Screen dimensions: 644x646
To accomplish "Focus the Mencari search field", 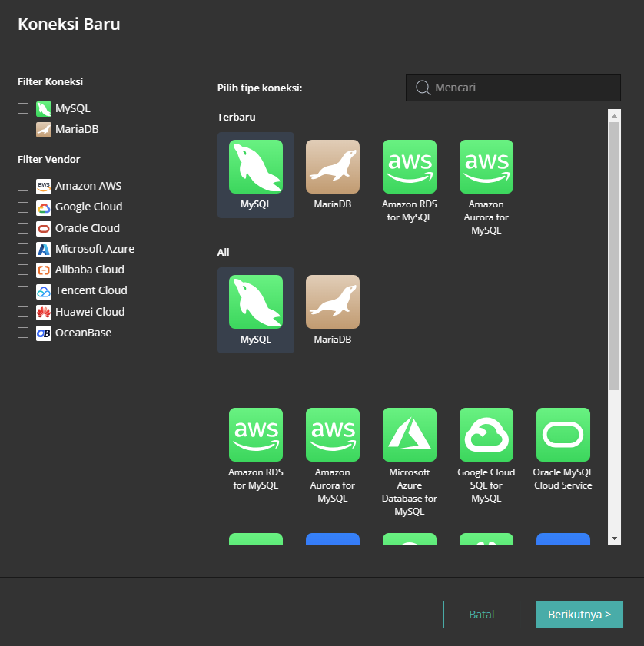I will 513,88.
